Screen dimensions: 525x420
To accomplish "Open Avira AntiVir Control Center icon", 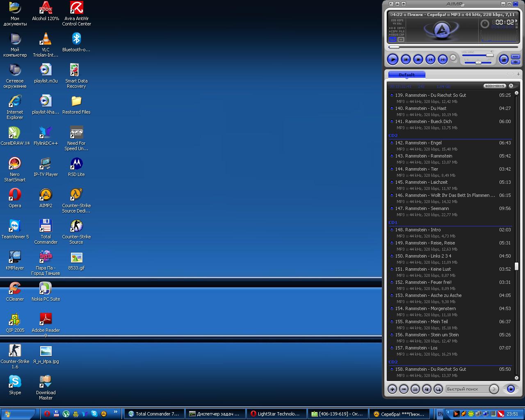I will (x=76, y=14).
